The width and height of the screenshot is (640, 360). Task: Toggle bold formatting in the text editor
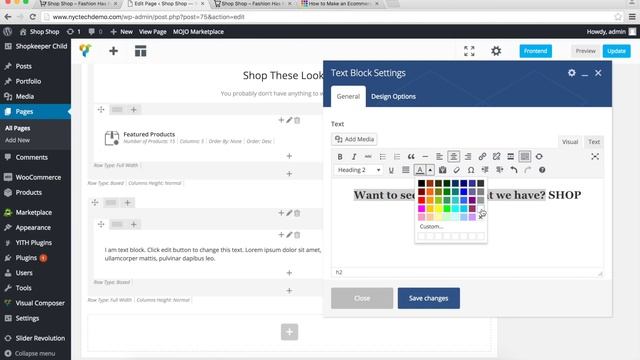340,157
